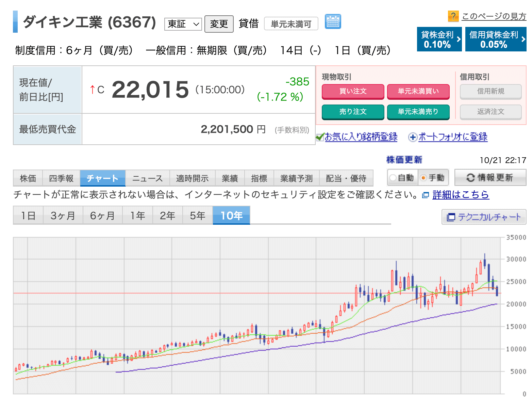Open the calendar icon next to 単元未満可
Screen dimensions: 532x397
coord(333,22)
